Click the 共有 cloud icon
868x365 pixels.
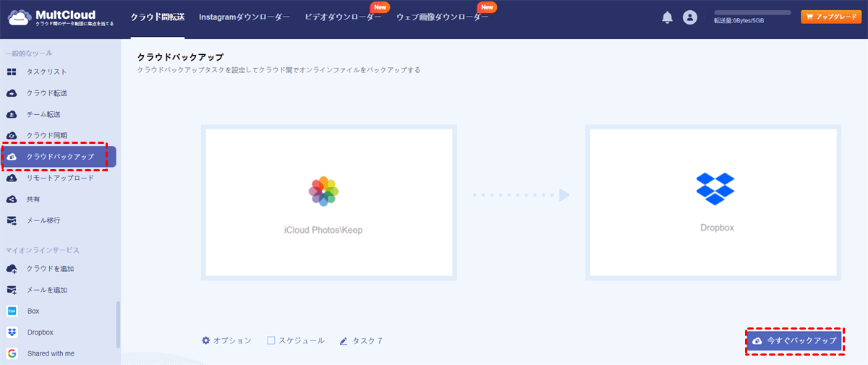point(12,199)
